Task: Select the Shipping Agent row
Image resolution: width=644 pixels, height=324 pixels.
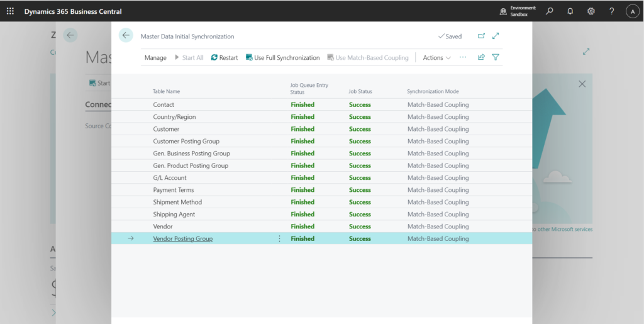Action: tap(321, 215)
